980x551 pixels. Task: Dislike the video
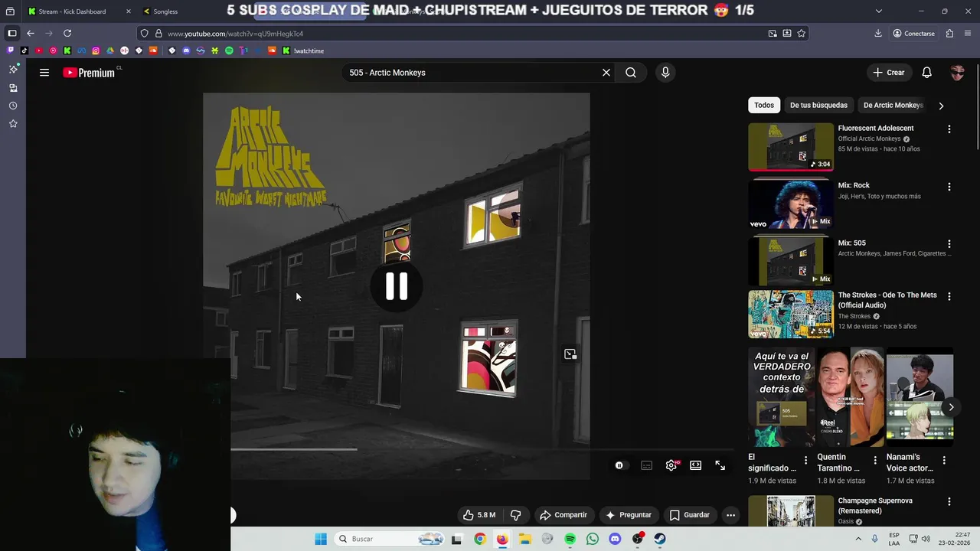click(x=515, y=515)
